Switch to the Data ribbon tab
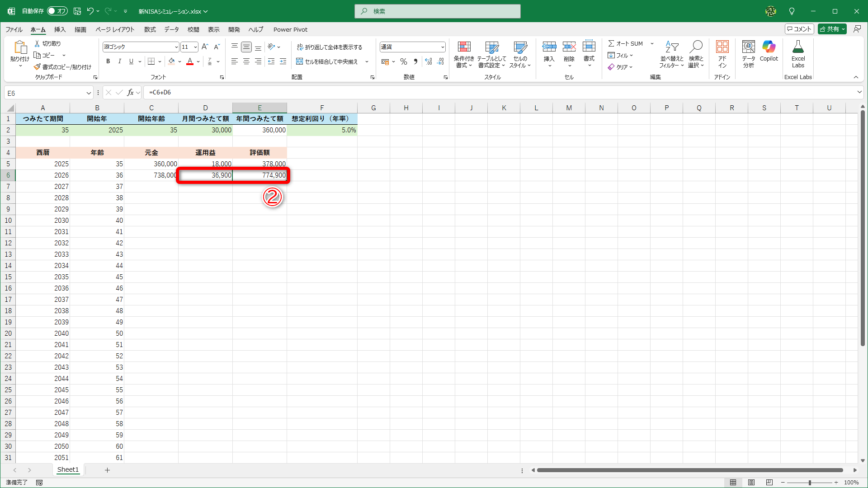868x488 pixels. pyautogui.click(x=171, y=29)
